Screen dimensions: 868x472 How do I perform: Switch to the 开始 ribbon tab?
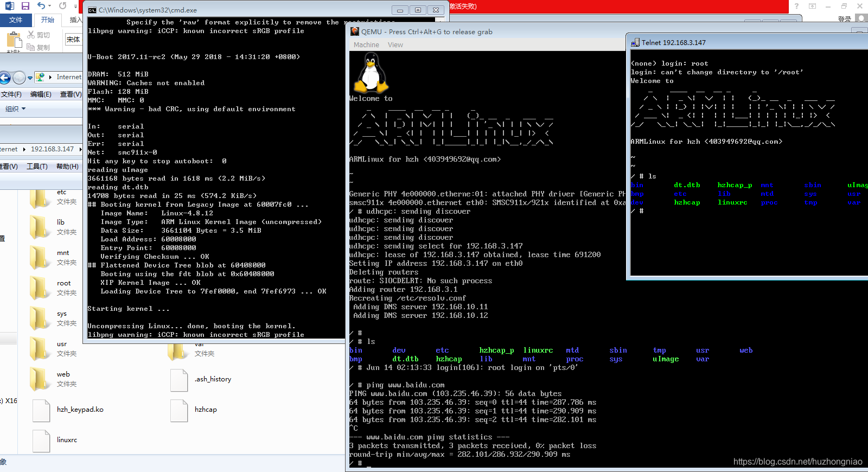point(48,20)
